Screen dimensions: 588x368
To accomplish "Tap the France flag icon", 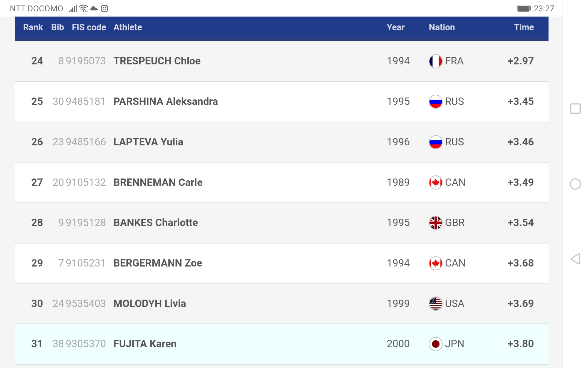I will [435, 61].
